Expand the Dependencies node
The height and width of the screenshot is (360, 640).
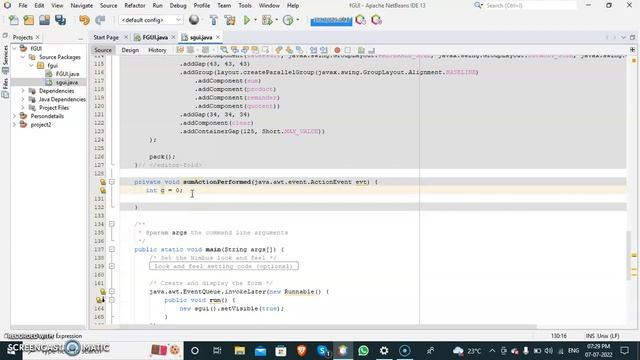click(23, 91)
